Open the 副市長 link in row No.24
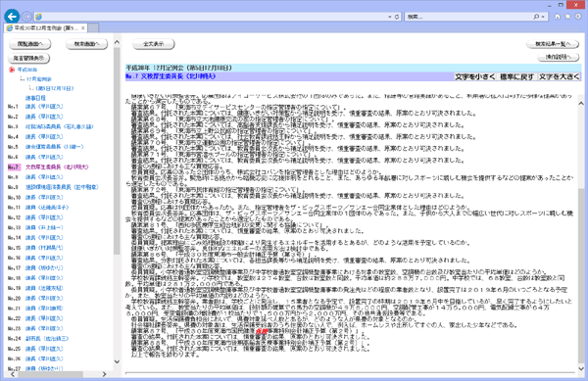The image size is (588, 381). [47, 339]
